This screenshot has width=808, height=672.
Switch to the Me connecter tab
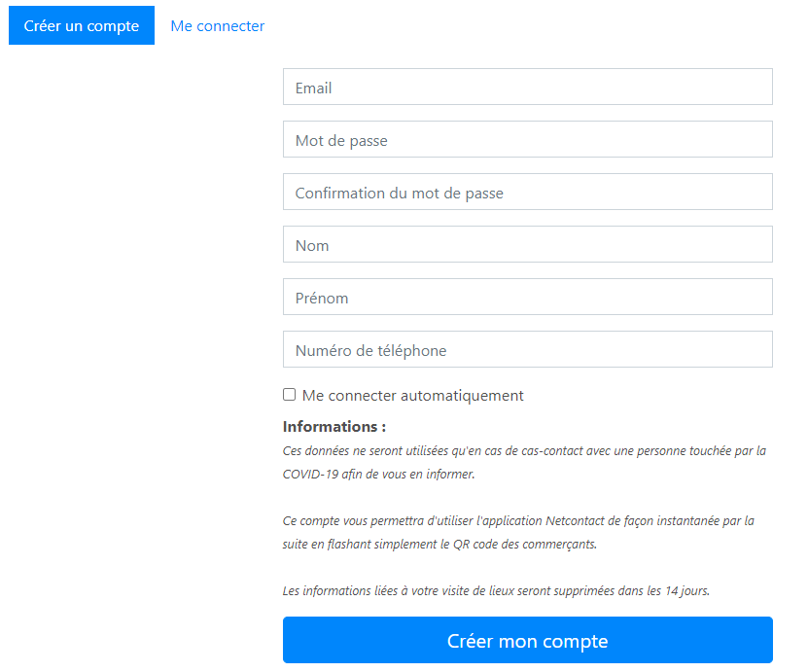coord(218,25)
